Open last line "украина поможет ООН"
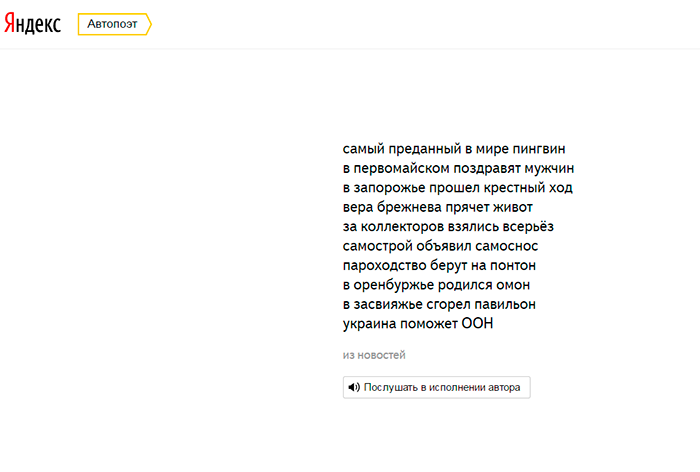This screenshot has width=700, height=472. click(419, 324)
